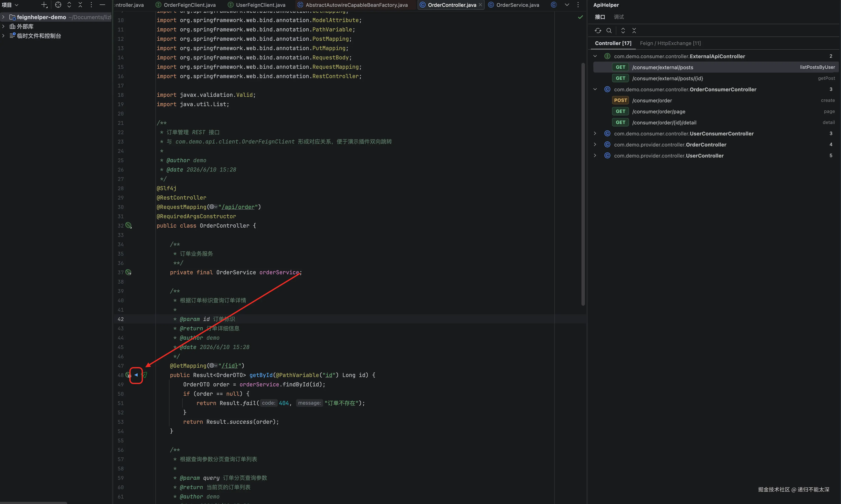This screenshot has height=504, width=841.
Task: Click the expand-all icon in project panel header
Action: (69, 5)
